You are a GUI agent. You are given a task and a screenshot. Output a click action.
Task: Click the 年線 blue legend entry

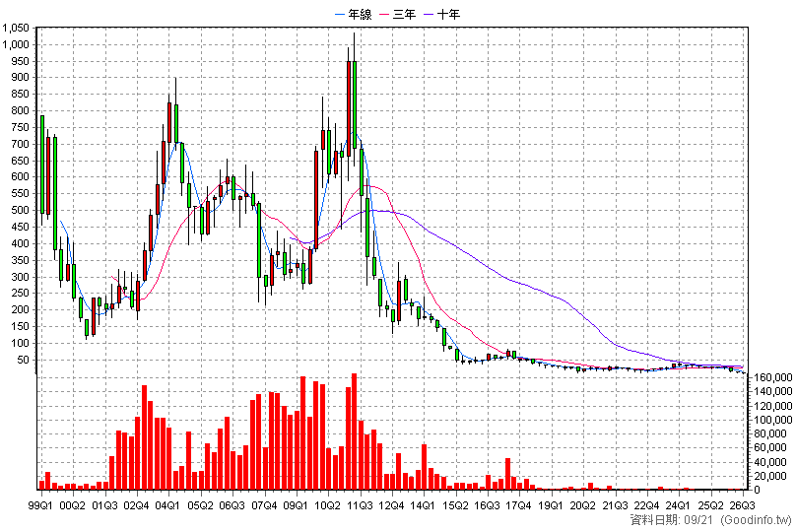click(354, 14)
